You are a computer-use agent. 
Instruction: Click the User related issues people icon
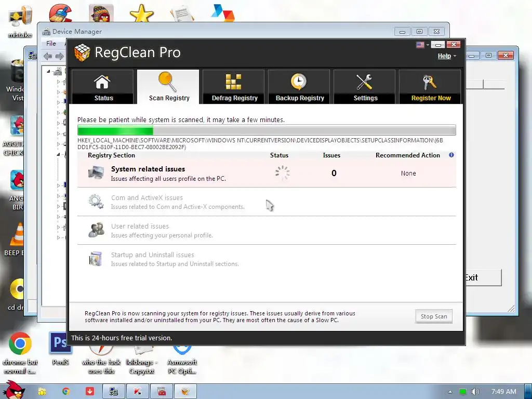[x=96, y=230]
